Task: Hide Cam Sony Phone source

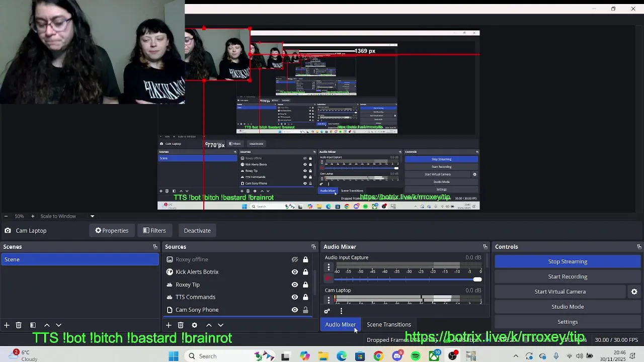Action: coord(295,310)
